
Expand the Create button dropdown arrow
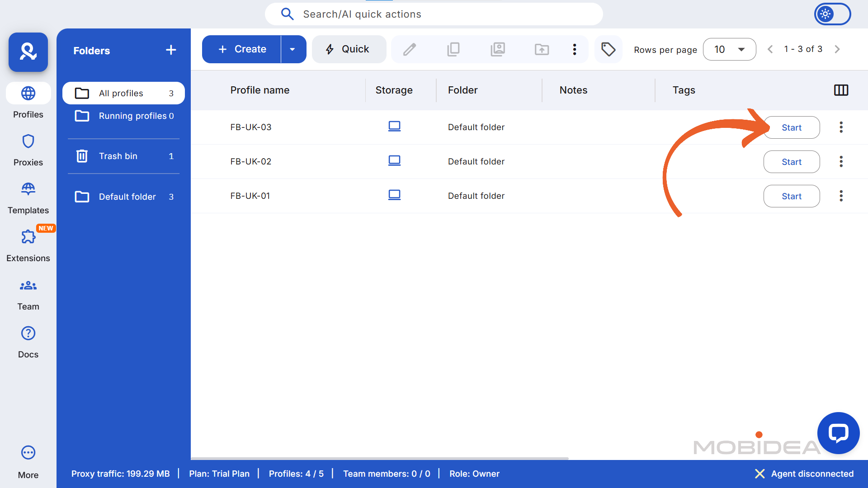pos(292,49)
